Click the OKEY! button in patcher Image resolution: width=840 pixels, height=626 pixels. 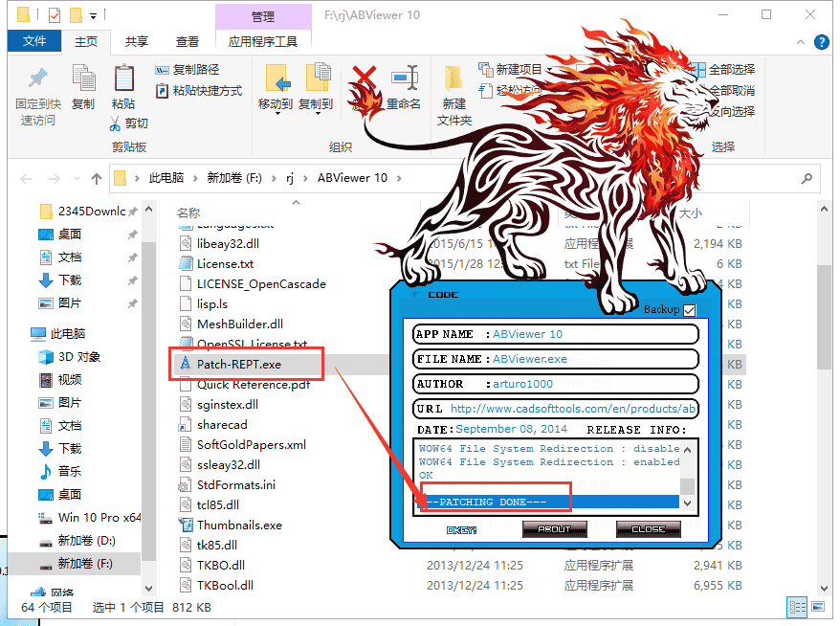[x=461, y=530]
